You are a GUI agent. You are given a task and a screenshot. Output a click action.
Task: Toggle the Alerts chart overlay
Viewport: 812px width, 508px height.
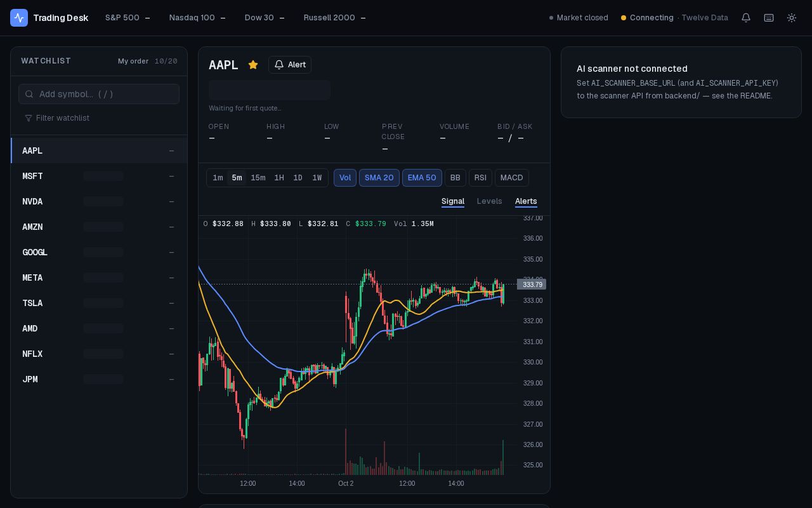click(526, 201)
